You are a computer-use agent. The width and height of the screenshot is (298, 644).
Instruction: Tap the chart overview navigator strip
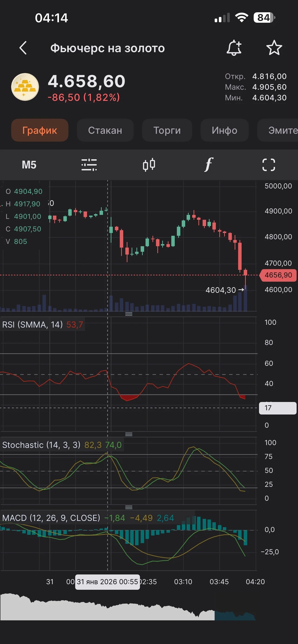[x=128, y=606]
